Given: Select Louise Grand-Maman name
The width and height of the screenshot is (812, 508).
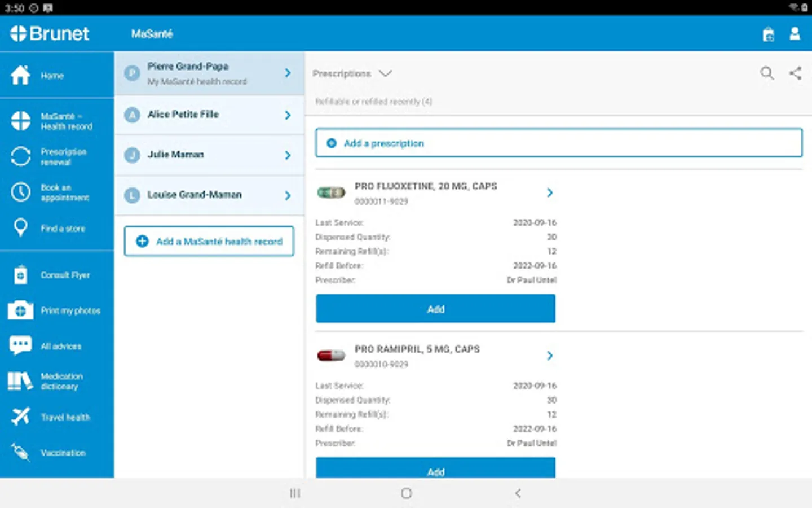Looking at the screenshot, I should pos(195,195).
